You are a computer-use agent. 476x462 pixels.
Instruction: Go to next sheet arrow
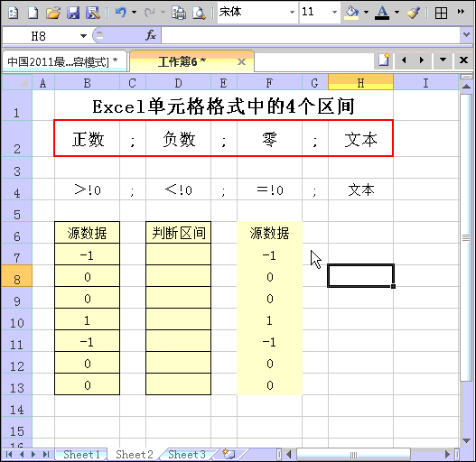pyautogui.click(x=33, y=454)
